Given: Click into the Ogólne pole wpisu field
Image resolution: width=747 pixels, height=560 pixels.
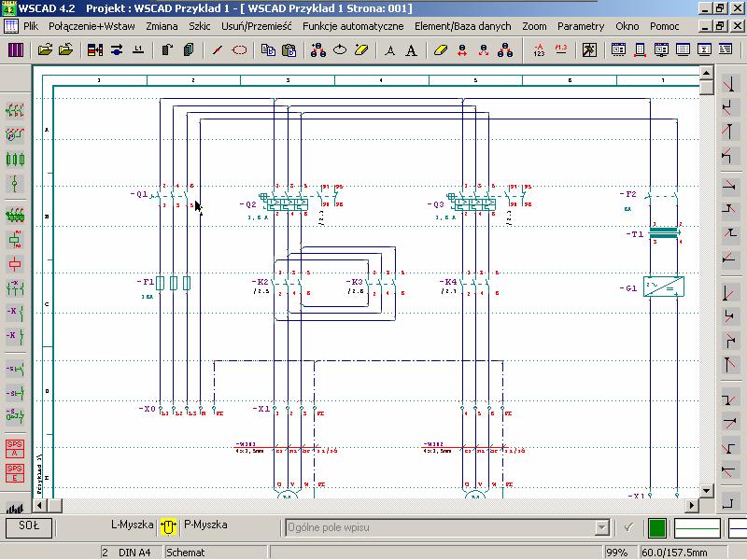Looking at the screenshot, I should click(x=441, y=527).
